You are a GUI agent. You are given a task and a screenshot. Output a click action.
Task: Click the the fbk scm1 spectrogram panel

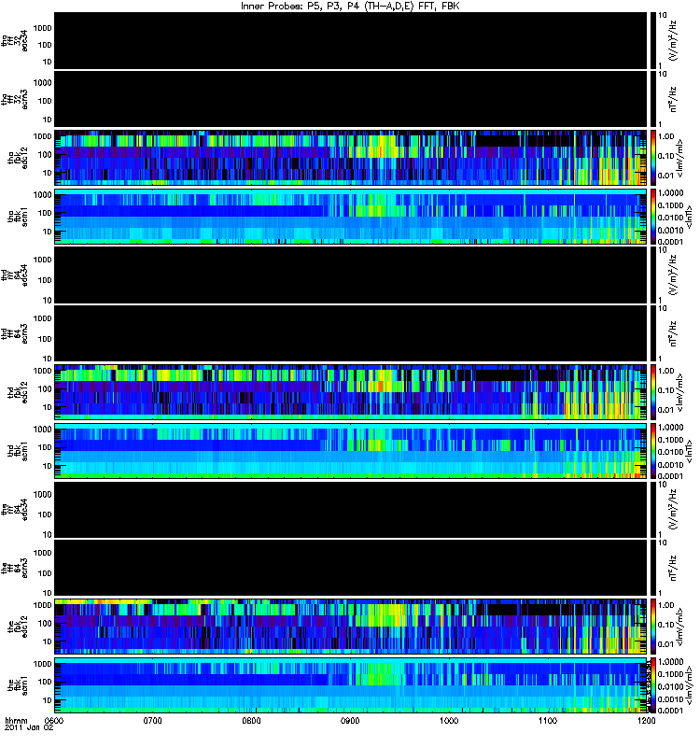(x=351, y=685)
